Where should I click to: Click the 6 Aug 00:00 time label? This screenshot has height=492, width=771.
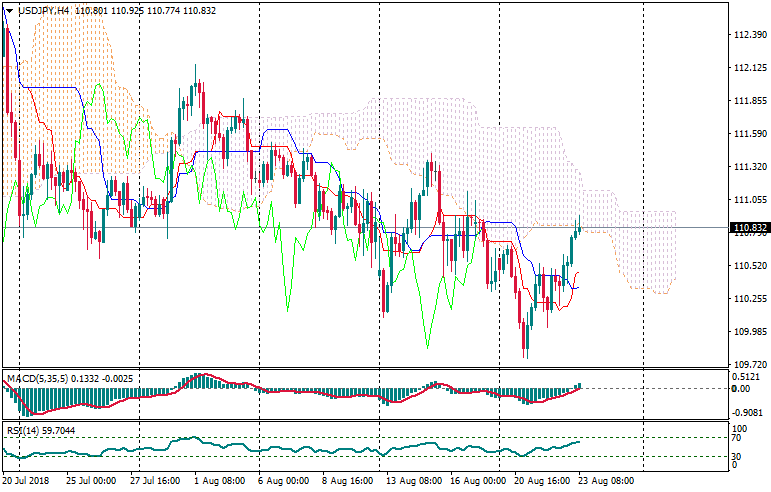click(282, 481)
